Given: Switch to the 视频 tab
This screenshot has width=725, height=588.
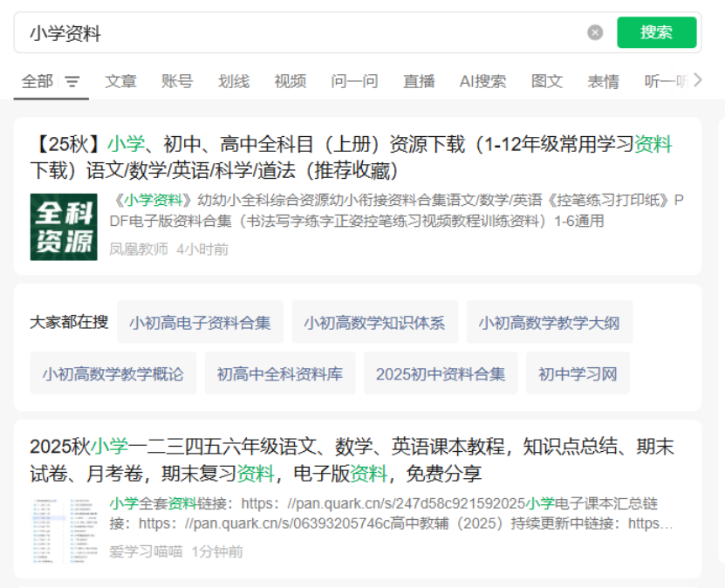Looking at the screenshot, I should (290, 81).
